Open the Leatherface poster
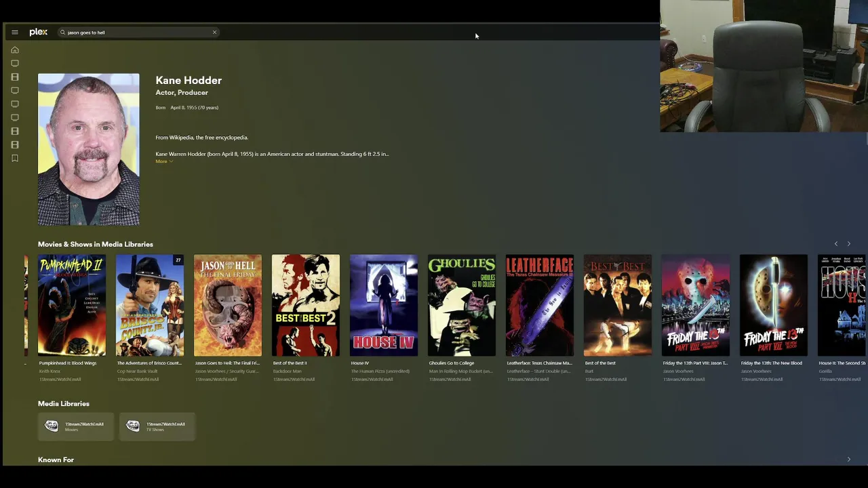Image resolution: width=868 pixels, height=488 pixels. [540, 305]
